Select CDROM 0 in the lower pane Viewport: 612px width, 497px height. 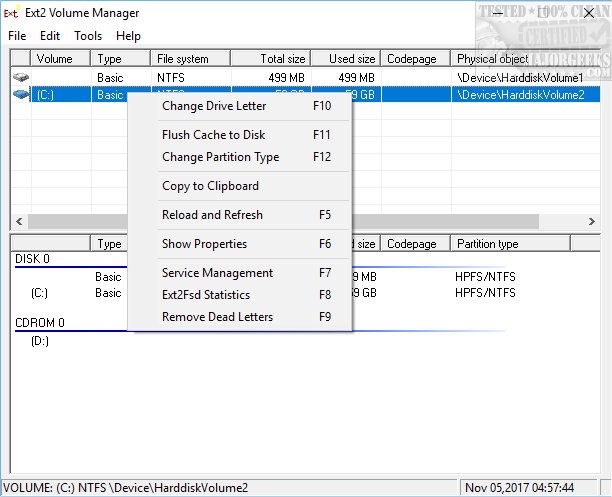(39, 322)
